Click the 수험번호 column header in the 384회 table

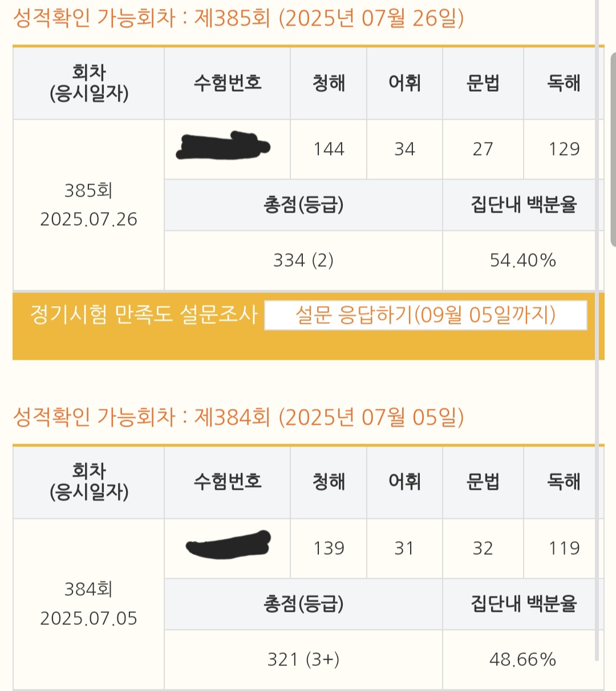point(227,482)
